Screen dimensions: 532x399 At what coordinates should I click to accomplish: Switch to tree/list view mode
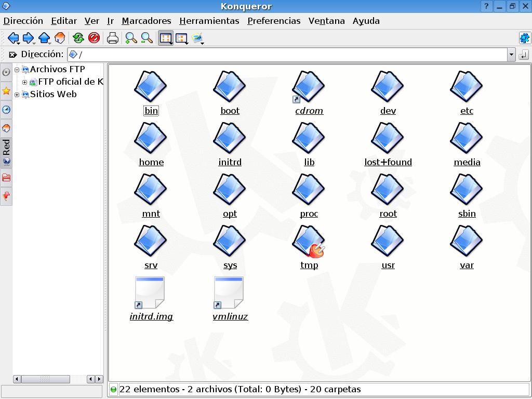181,38
